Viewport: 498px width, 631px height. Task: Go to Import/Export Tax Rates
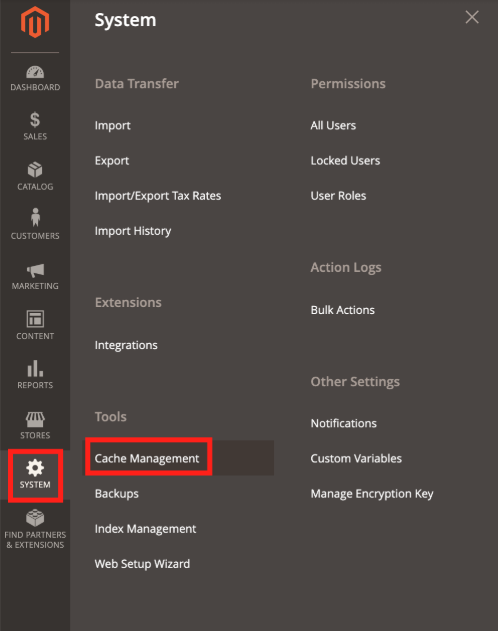158,196
